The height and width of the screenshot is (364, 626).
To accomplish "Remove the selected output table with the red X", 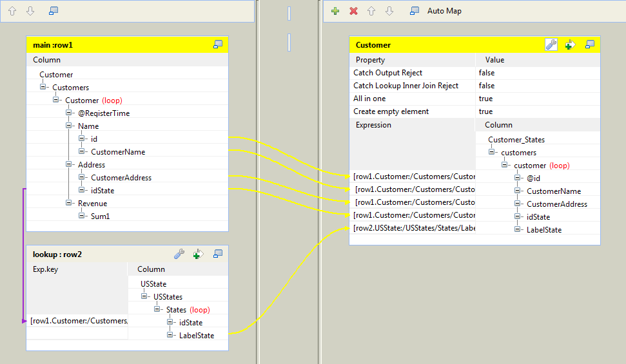I will coord(353,11).
